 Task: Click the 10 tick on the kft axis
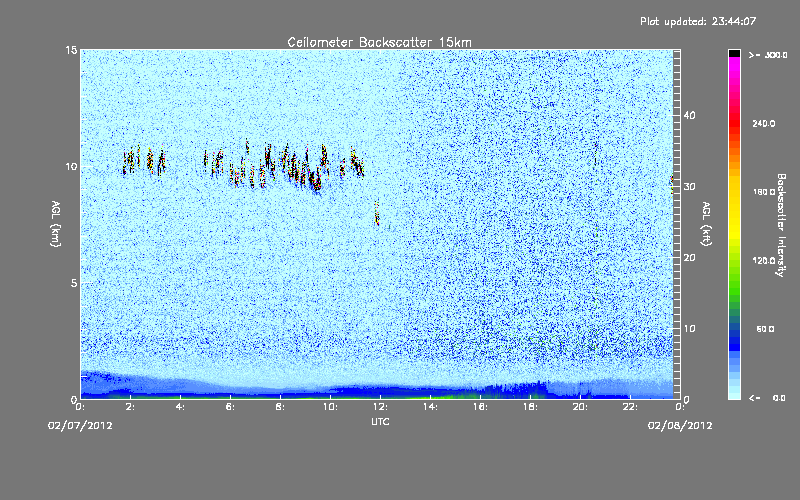pyautogui.click(x=689, y=329)
